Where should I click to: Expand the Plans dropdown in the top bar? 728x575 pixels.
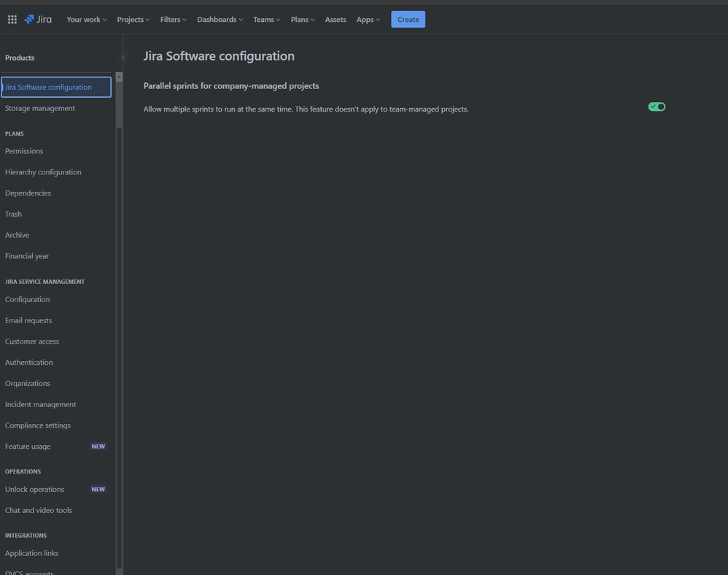(303, 20)
